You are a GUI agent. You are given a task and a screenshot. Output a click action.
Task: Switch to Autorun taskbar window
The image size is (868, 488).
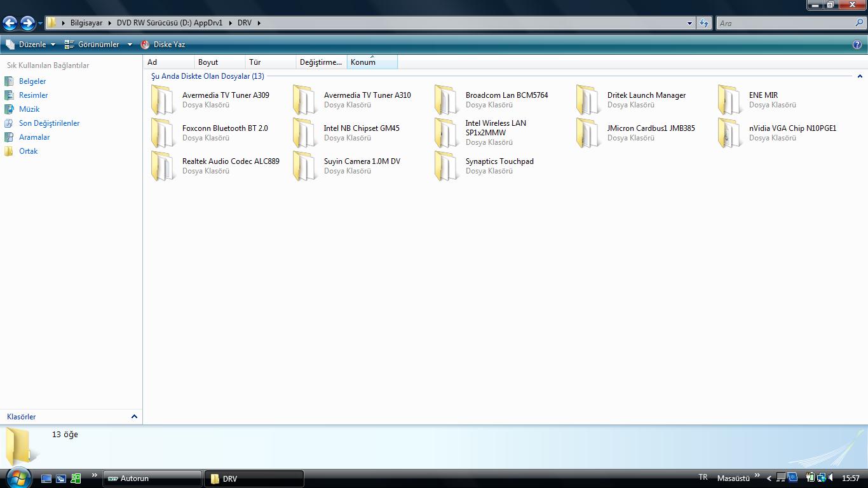point(153,478)
